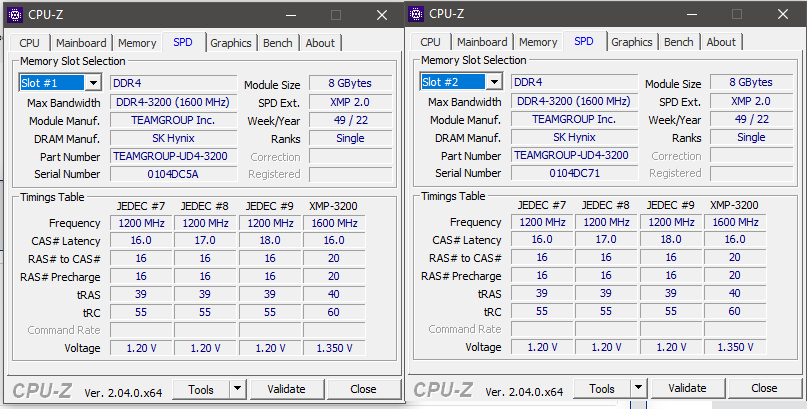Viewport: 807px width, 409px height.
Task: Click Tools button in left window
Action: tap(201, 389)
